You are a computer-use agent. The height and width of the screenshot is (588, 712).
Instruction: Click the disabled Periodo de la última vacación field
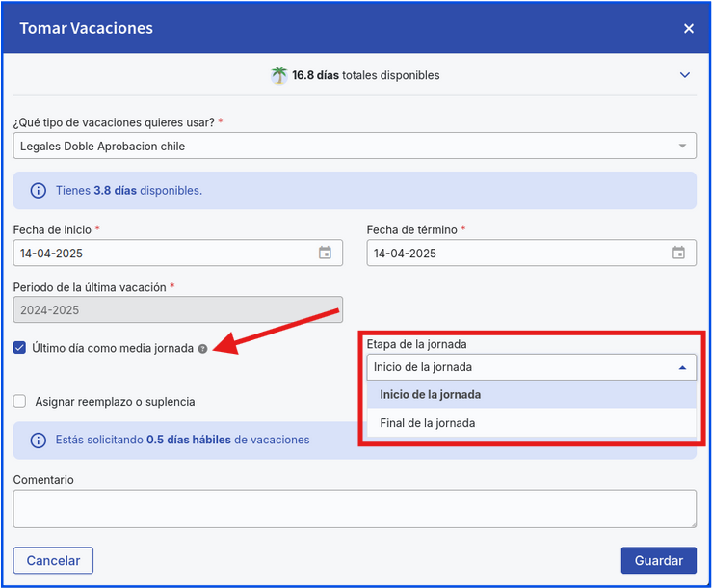pyautogui.click(x=177, y=309)
